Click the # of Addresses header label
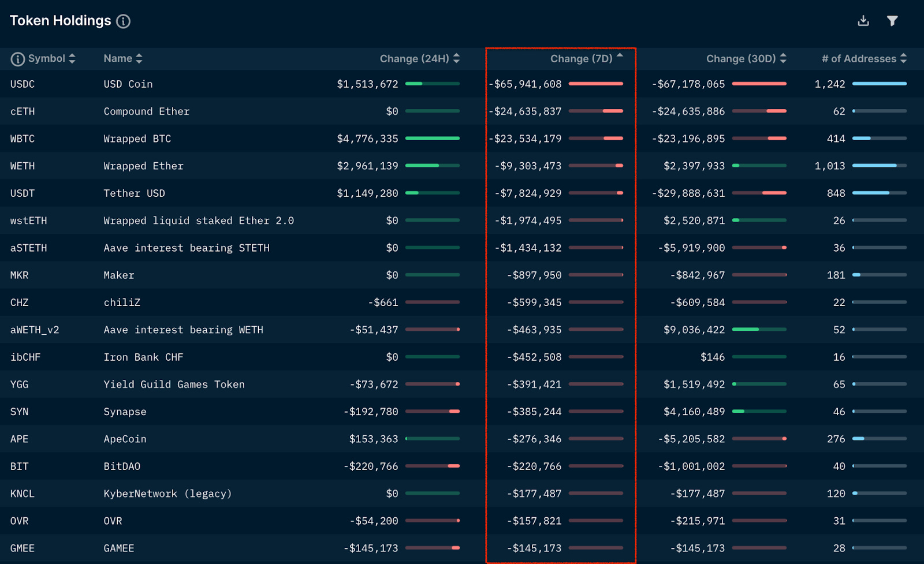 click(859, 59)
